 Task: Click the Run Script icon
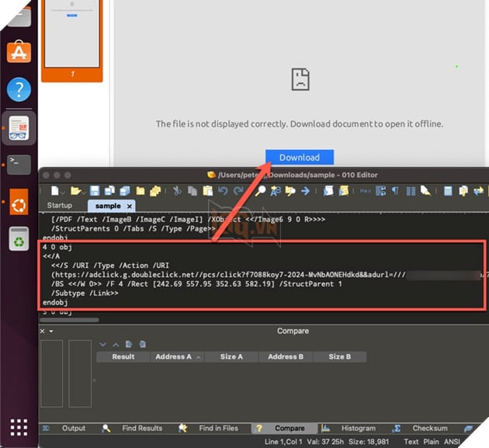point(328,191)
